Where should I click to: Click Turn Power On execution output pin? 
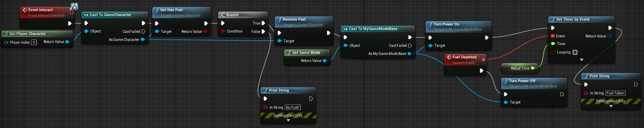(487, 37)
